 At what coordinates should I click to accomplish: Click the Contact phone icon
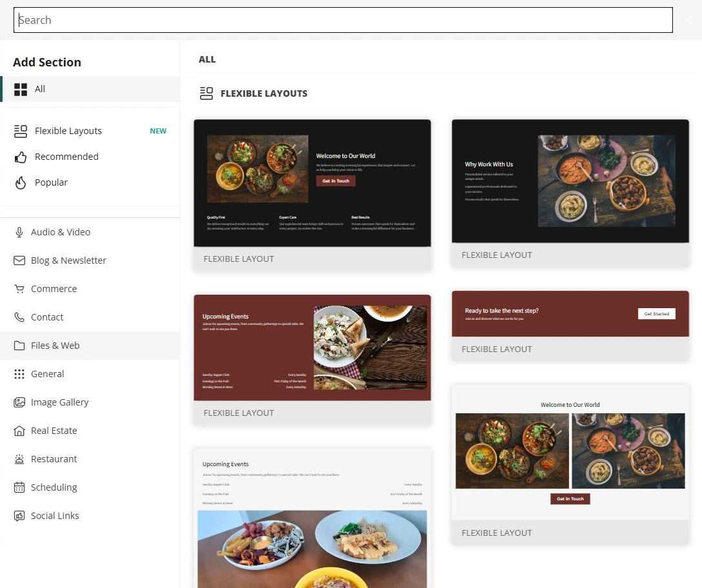point(19,317)
